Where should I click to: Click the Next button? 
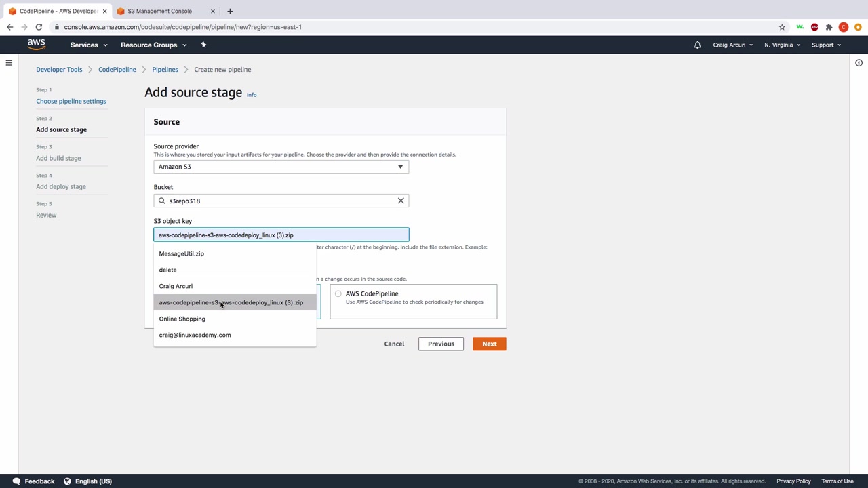click(489, 344)
